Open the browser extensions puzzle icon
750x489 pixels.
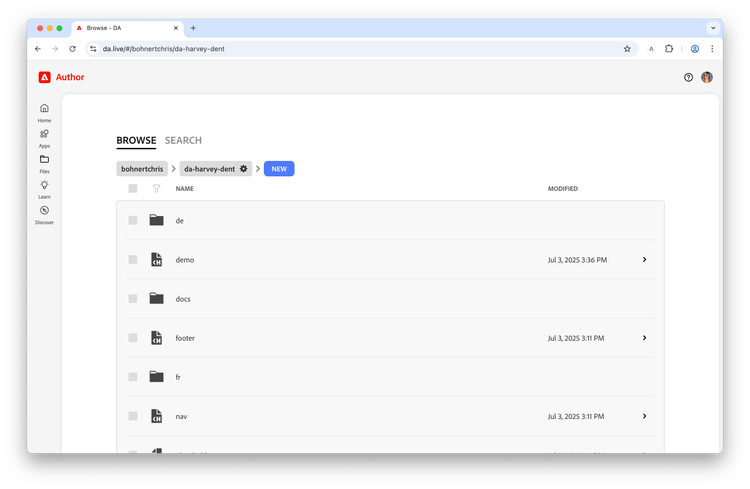tap(669, 49)
